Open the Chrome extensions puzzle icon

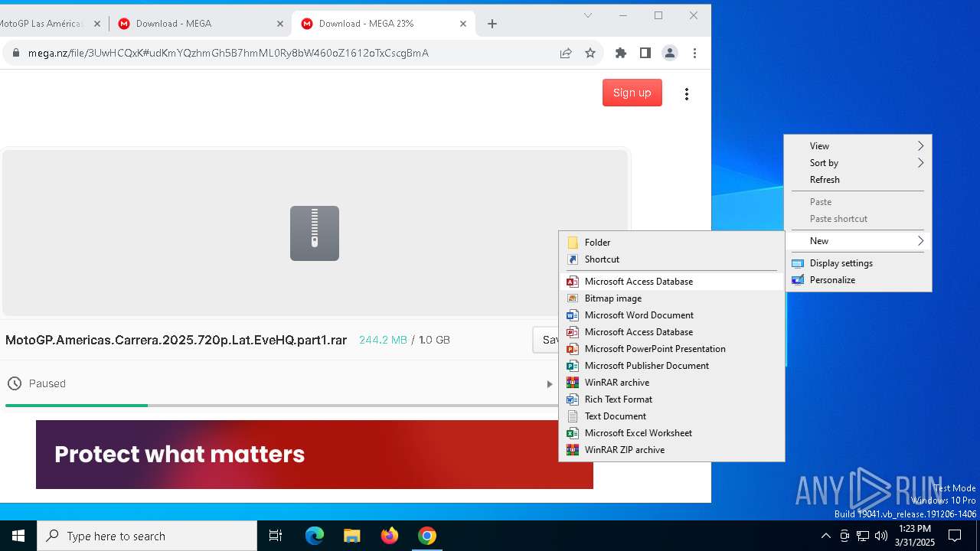point(621,53)
